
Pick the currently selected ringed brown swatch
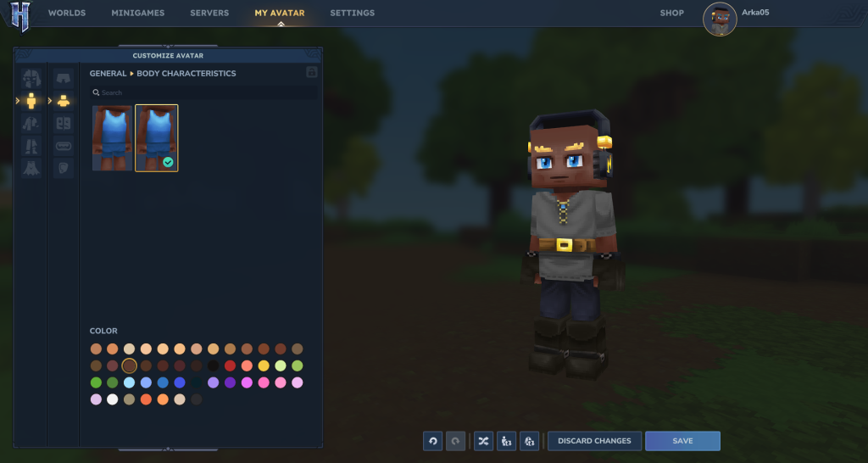coord(129,365)
